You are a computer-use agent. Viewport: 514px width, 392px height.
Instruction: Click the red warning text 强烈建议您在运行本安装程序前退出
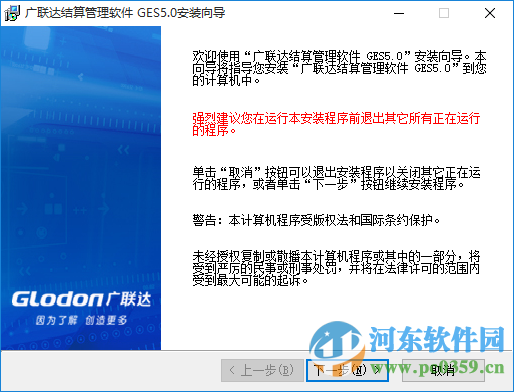click(336, 124)
